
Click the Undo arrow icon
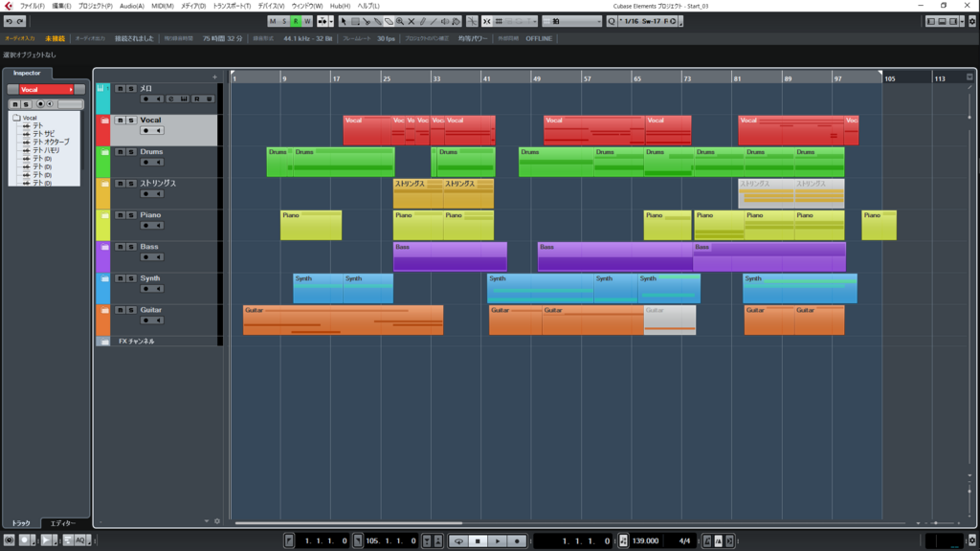click(9, 21)
